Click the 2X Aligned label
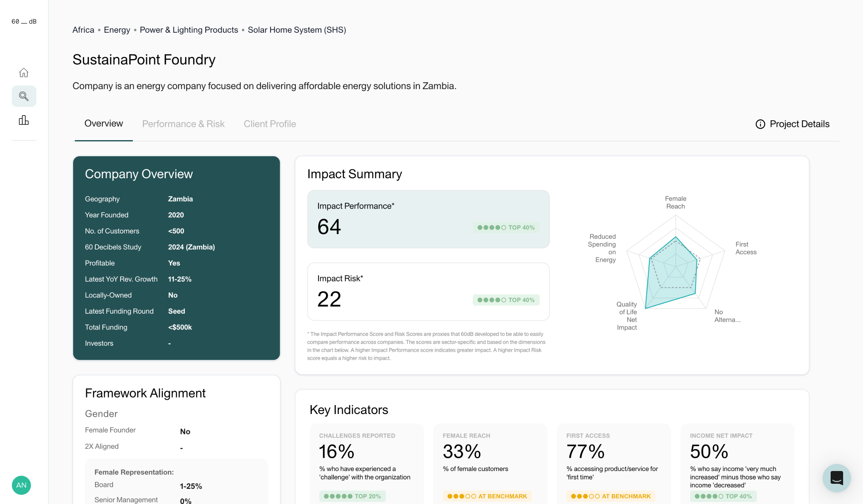The height and width of the screenshot is (504, 863). coord(102,446)
